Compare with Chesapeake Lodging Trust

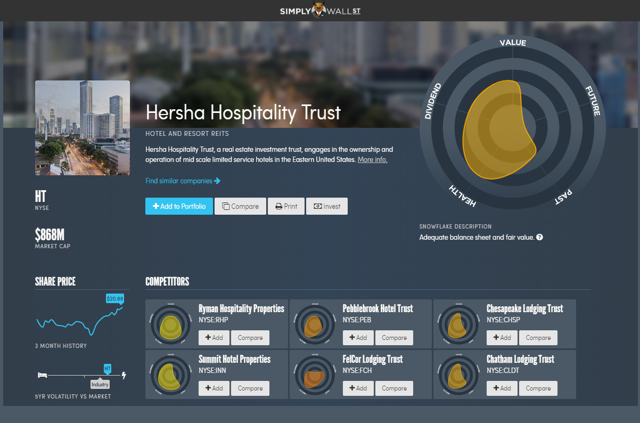click(538, 338)
